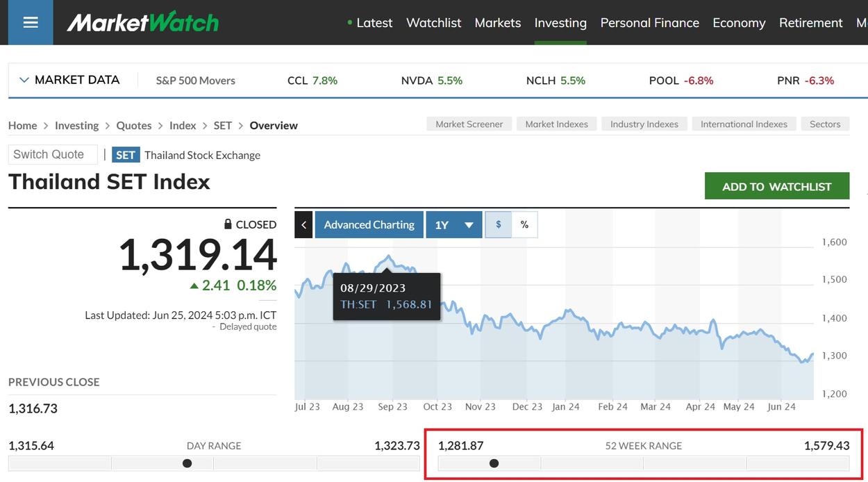Click the index price 1,319.14

pyautogui.click(x=198, y=255)
